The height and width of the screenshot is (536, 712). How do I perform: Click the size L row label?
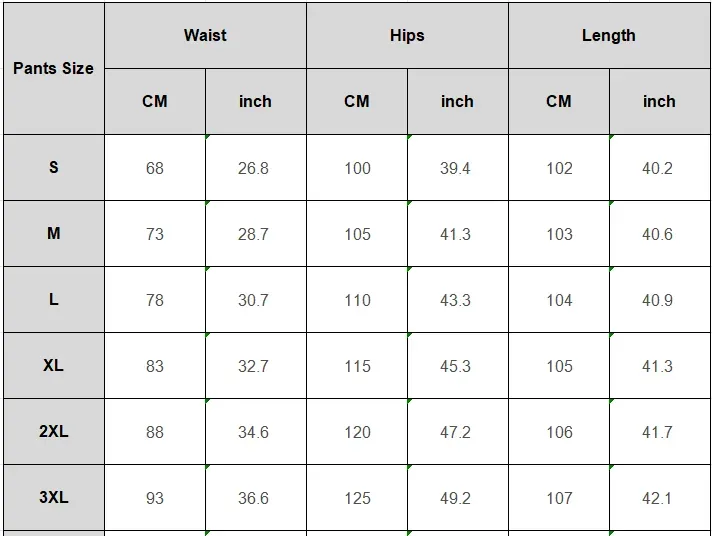53,299
